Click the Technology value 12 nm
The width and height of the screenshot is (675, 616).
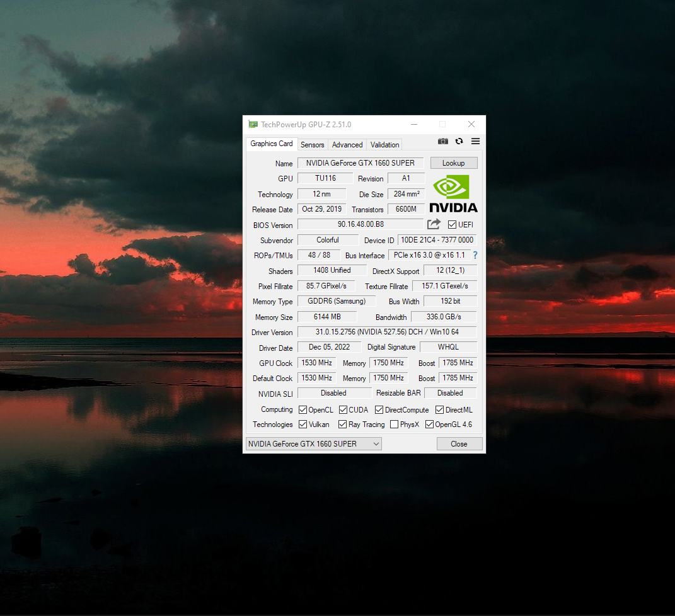[x=322, y=194]
